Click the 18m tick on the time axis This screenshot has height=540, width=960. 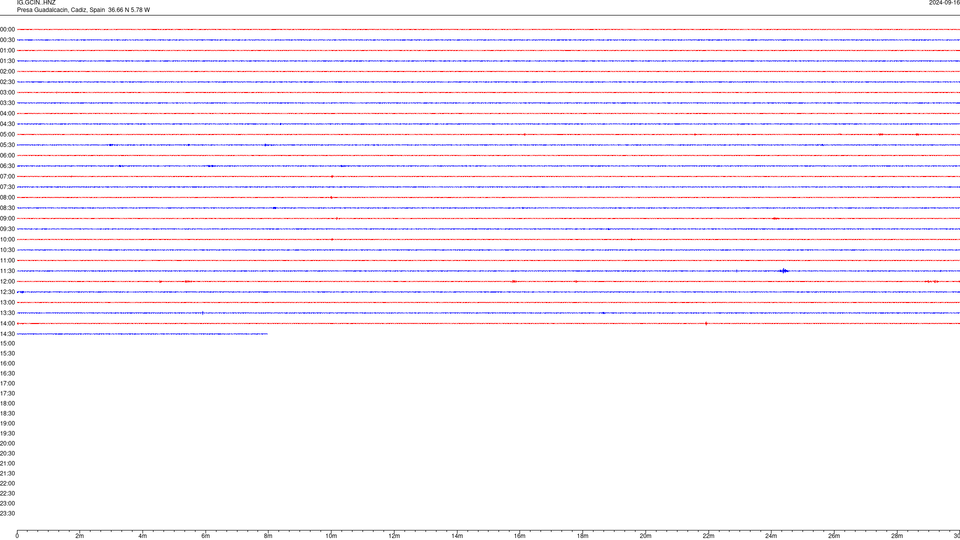coord(583,536)
